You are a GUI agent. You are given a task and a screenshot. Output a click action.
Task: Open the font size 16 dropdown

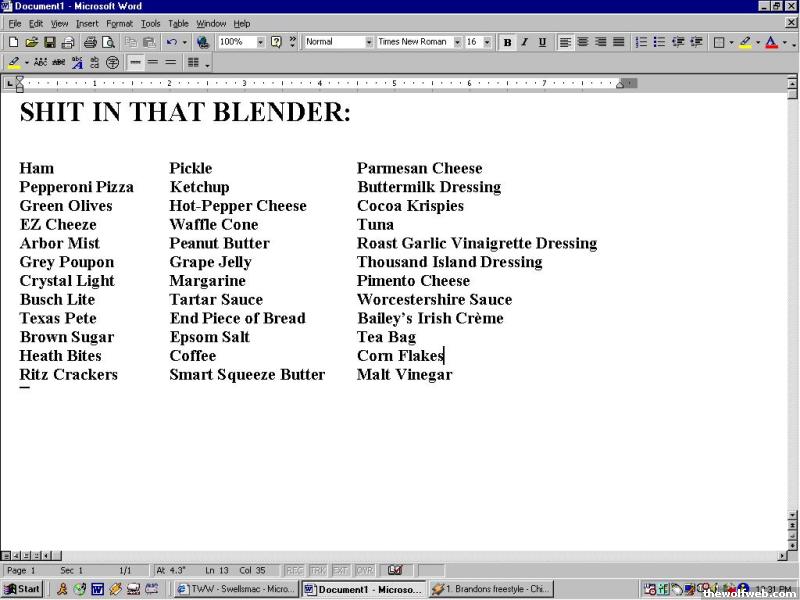(487, 42)
